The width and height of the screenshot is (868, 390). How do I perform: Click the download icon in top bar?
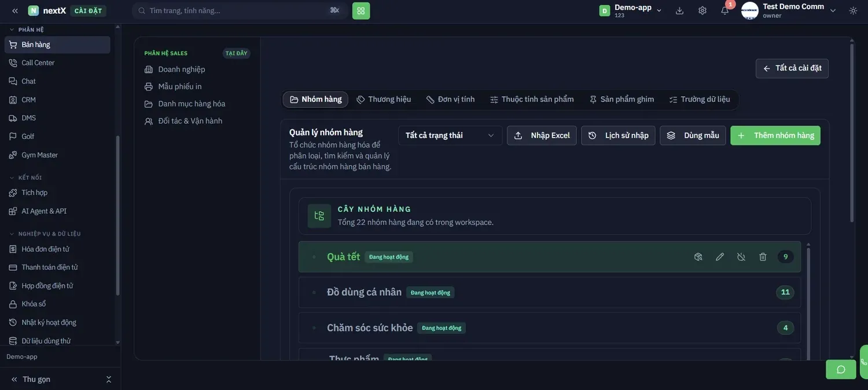coord(680,10)
